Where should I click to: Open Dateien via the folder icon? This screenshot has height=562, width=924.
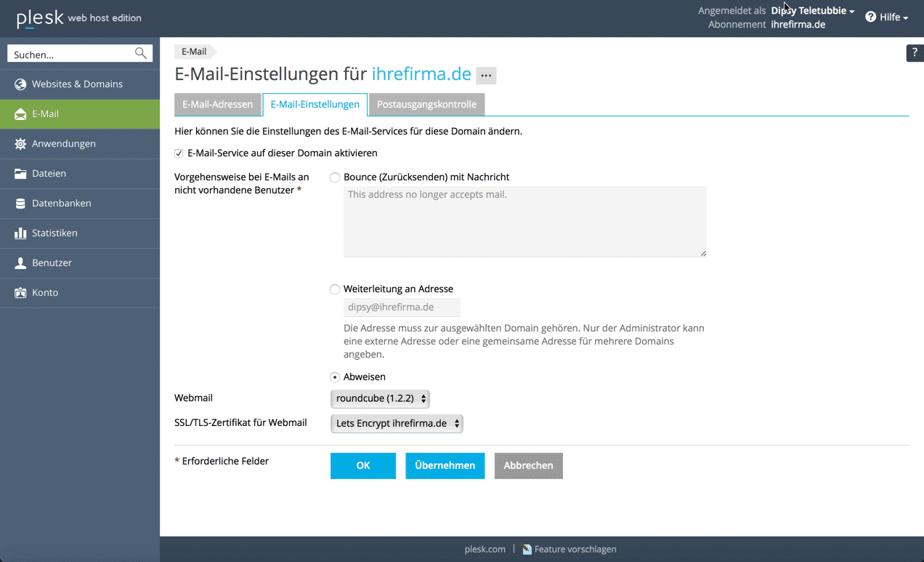click(x=20, y=174)
